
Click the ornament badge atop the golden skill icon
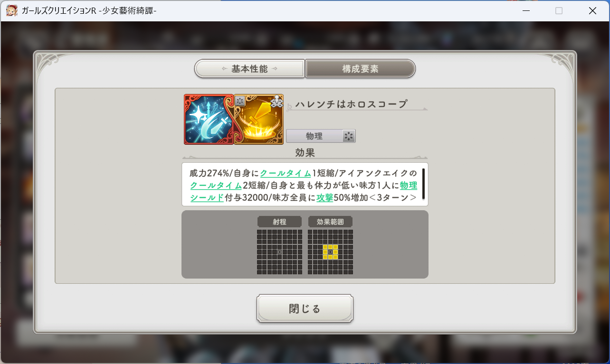pyautogui.click(x=277, y=101)
